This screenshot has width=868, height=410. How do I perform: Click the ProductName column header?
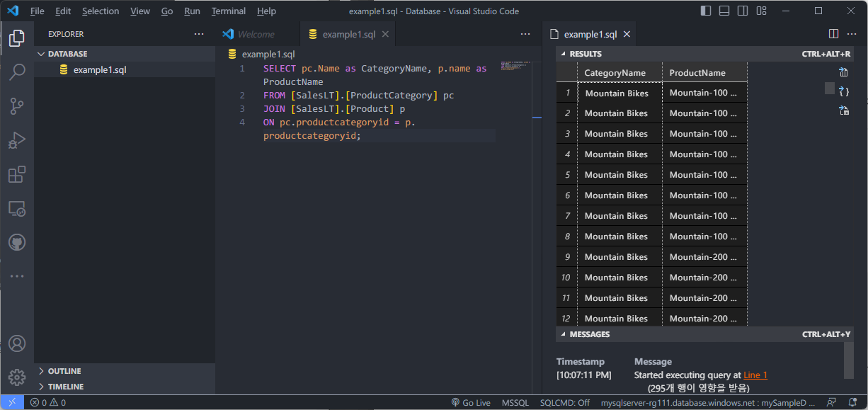(704, 72)
